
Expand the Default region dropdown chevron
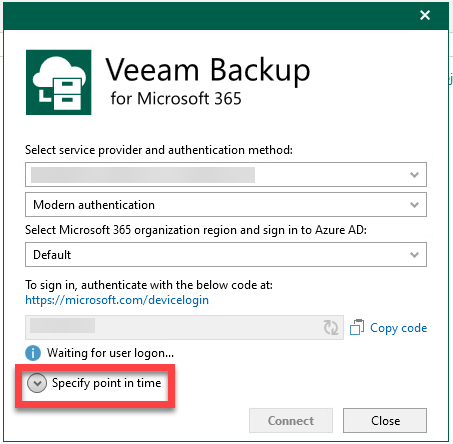pos(414,255)
